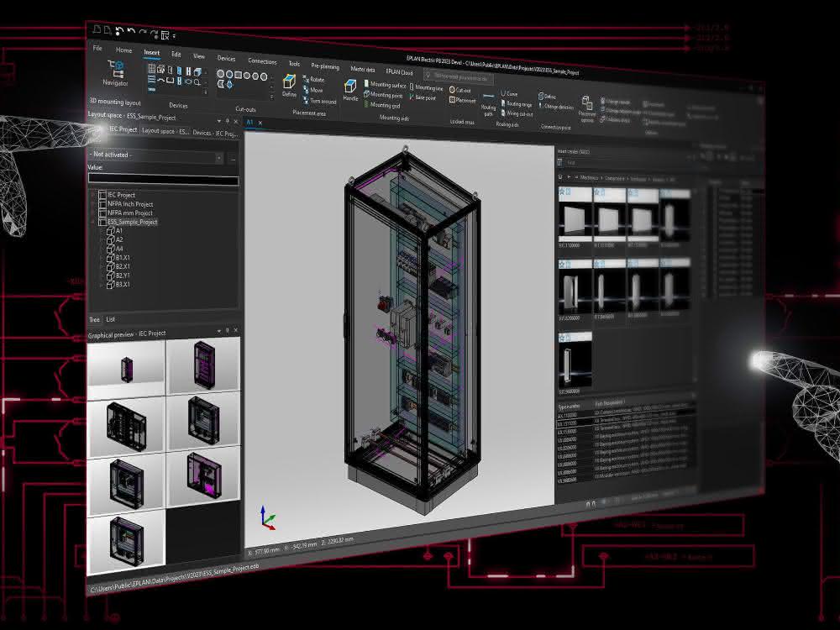
Task: Switch to the Edit ribbon tab
Action: coord(176,55)
